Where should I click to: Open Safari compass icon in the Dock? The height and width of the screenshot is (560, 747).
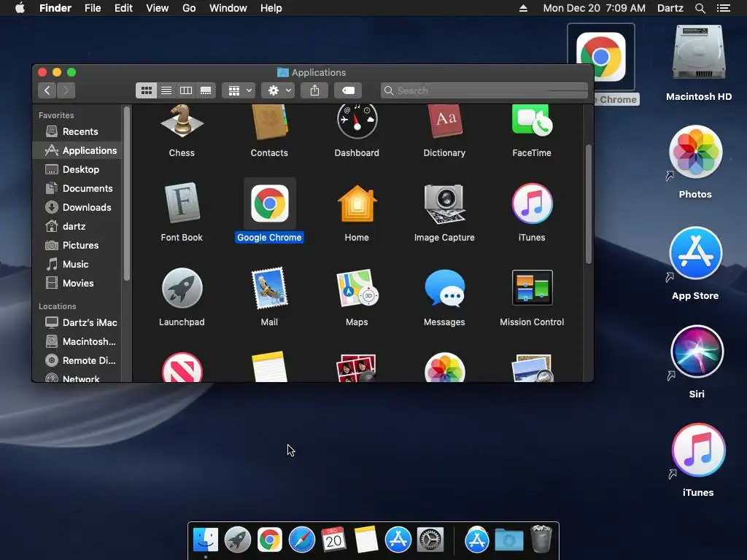(x=301, y=540)
